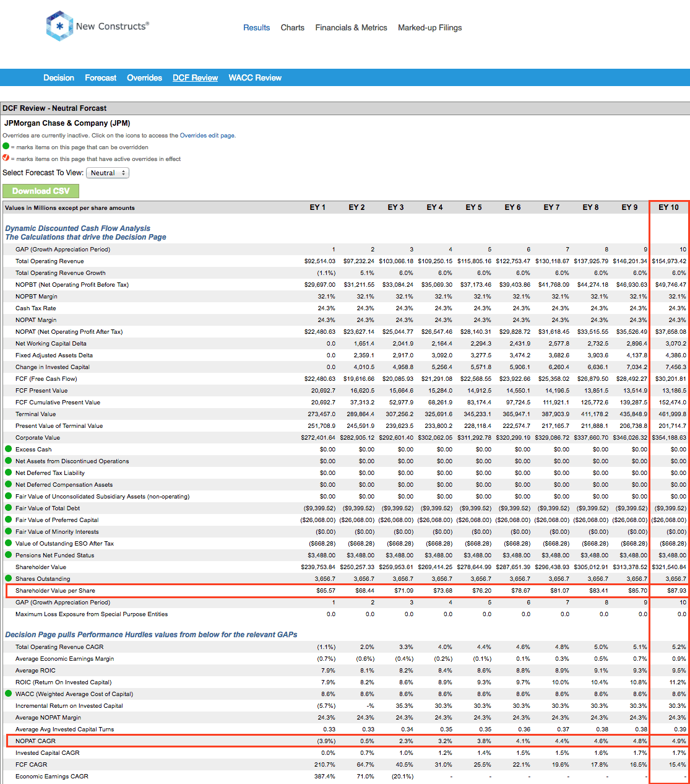690x784 pixels.
Task: Click green dot beside Fair Value of Total Debt
Action: point(9,508)
